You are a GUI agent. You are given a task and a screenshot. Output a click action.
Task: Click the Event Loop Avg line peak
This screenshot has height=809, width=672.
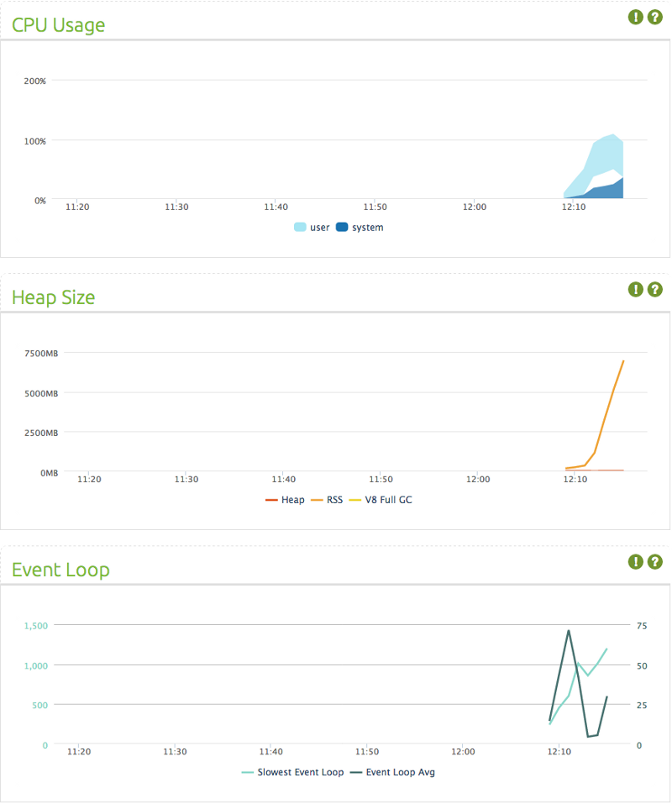(569, 631)
